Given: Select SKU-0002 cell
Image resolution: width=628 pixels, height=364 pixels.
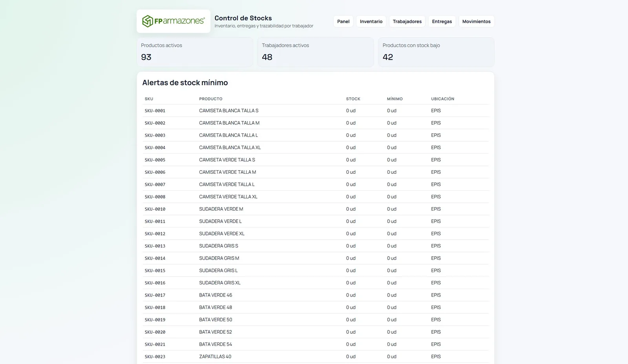Looking at the screenshot, I should pyautogui.click(x=155, y=123).
